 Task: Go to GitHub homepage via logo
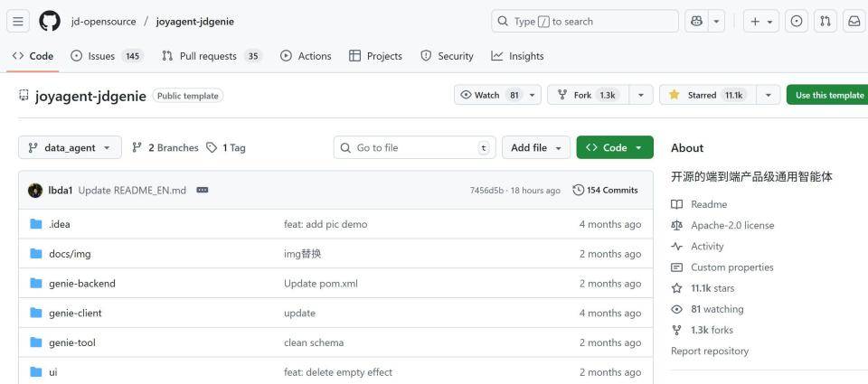click(x=50, y=22)
